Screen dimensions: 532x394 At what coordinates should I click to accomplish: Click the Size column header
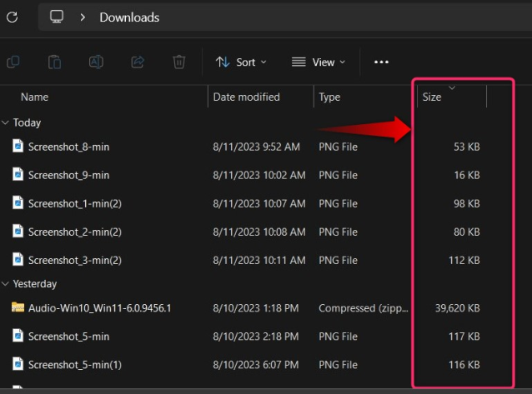point(432,97)
